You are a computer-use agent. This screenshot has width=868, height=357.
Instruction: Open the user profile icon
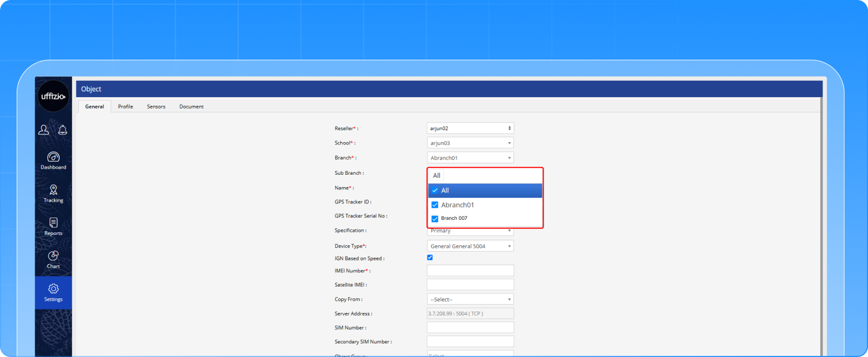[x=43, y=130]
